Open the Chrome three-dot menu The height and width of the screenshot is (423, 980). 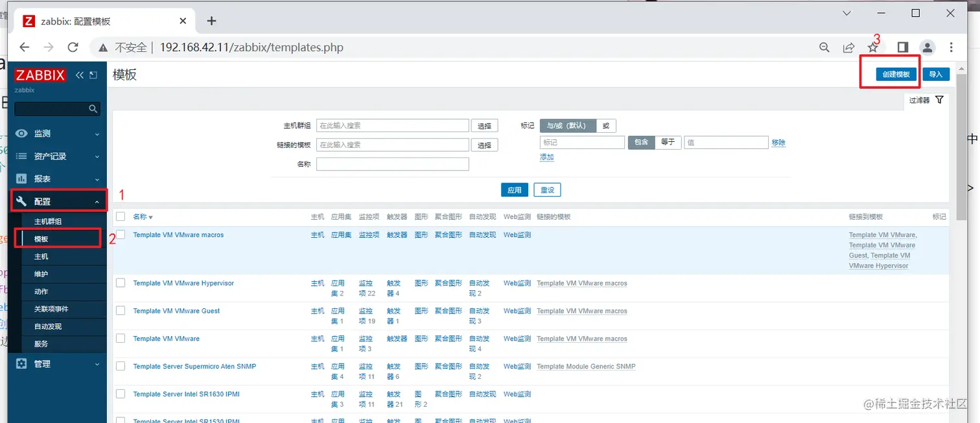[x=951, y=47]
